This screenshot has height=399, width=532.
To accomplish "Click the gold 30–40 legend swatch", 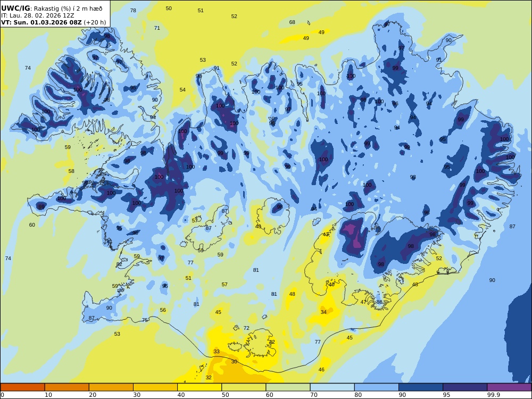I will tap(155, 387).
